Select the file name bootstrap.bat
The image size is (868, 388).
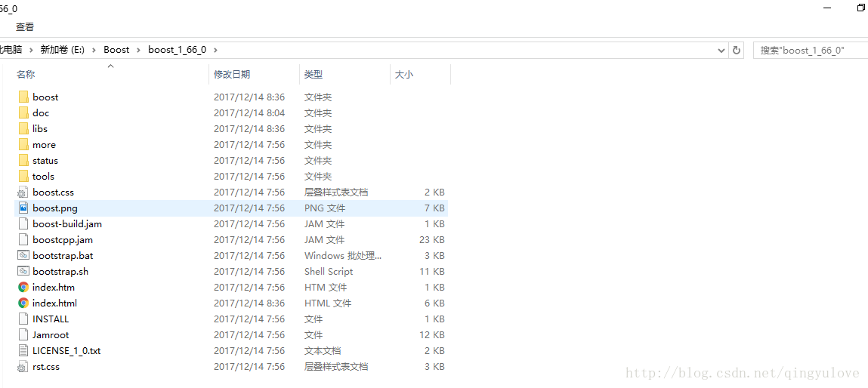63,256
